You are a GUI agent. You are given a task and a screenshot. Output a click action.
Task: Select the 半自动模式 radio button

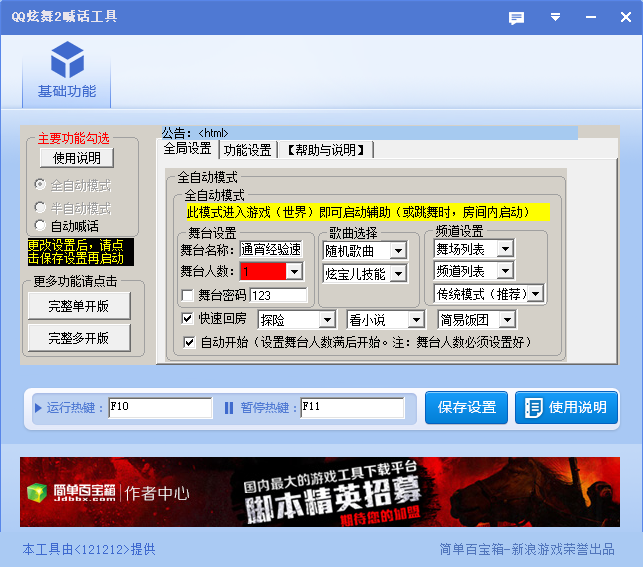[x=40, y=207]
